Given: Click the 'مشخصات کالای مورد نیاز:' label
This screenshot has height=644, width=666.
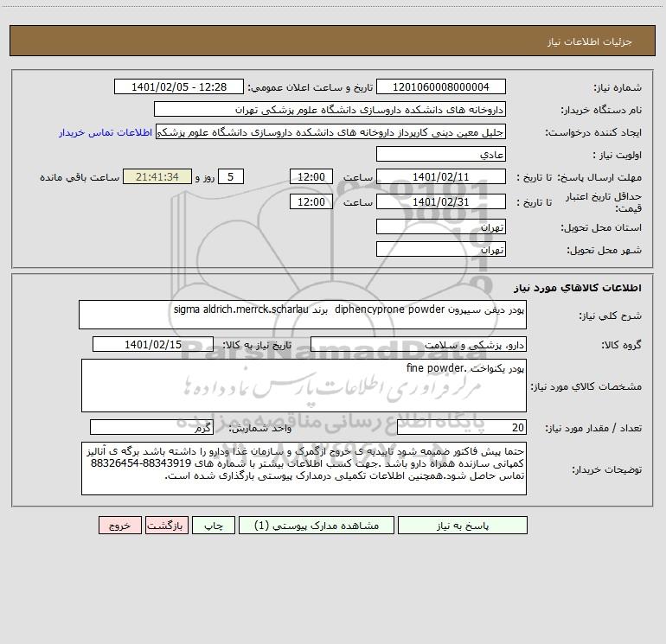Looking at the screenshot, I should pyautogui.click(x=586, y=386).
